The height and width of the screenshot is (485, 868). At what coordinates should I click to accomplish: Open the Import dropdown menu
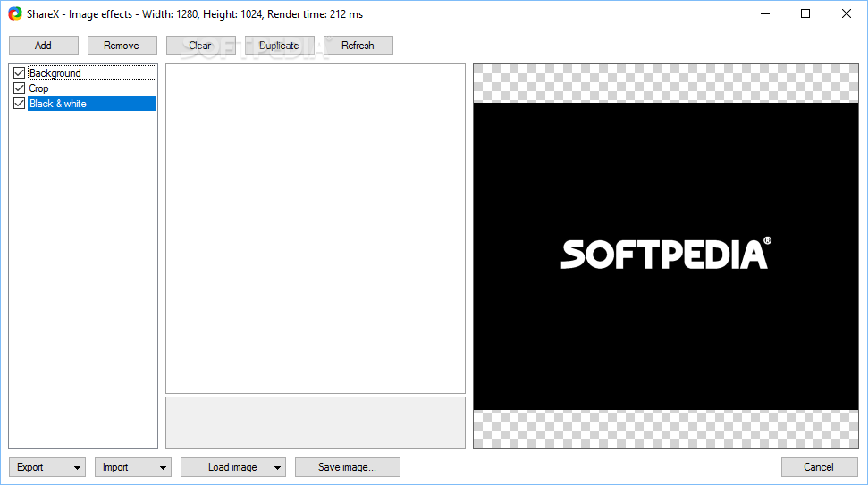(x=133, y=467)
